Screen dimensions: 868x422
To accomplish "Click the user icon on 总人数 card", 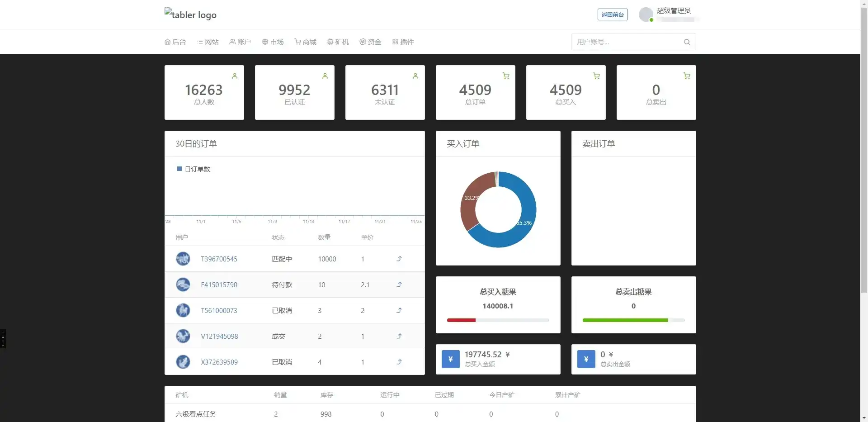I will 235,76.
